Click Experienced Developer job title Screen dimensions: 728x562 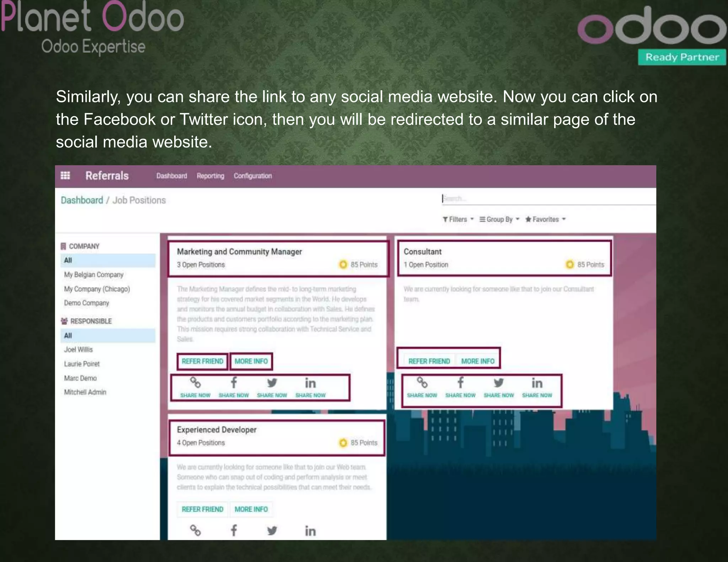(216, 429)
